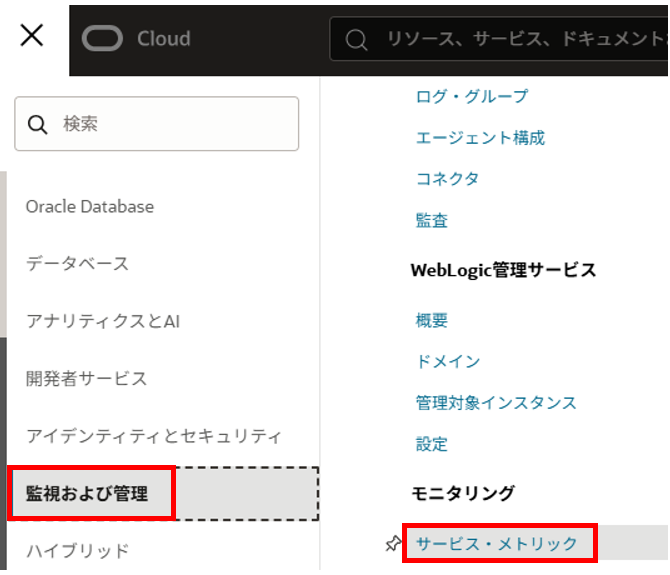This screenshot has height=575, width=670.
Task: Select Oracle Database category
Action: 90,207
